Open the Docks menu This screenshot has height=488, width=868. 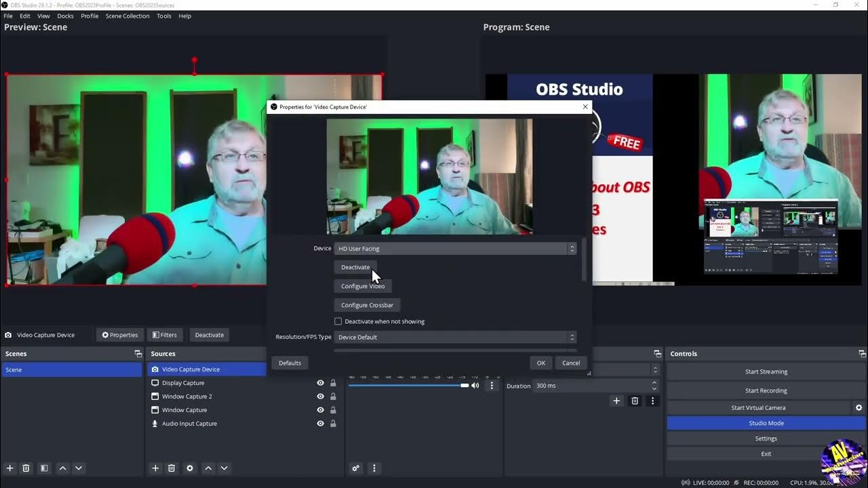pos(64,16)
